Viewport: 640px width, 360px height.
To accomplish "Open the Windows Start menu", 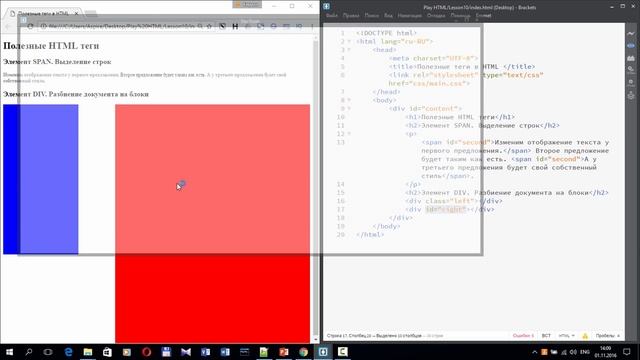I will [9, 352].
